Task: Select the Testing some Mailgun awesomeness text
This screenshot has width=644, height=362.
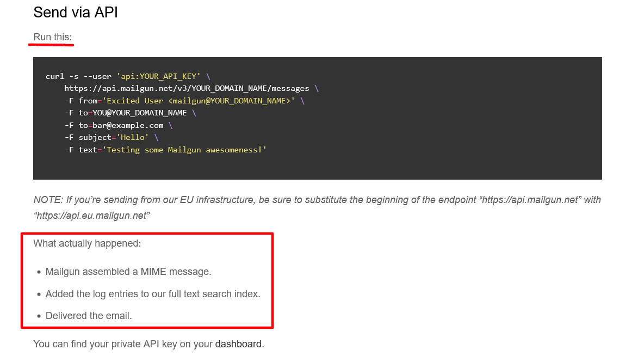Action: [x=184, y=149]
